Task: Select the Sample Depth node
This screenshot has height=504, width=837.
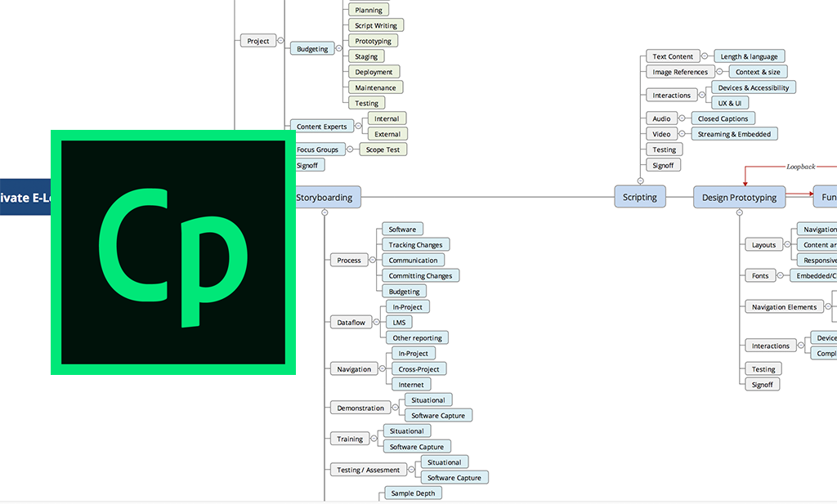Action: point(413,493)
